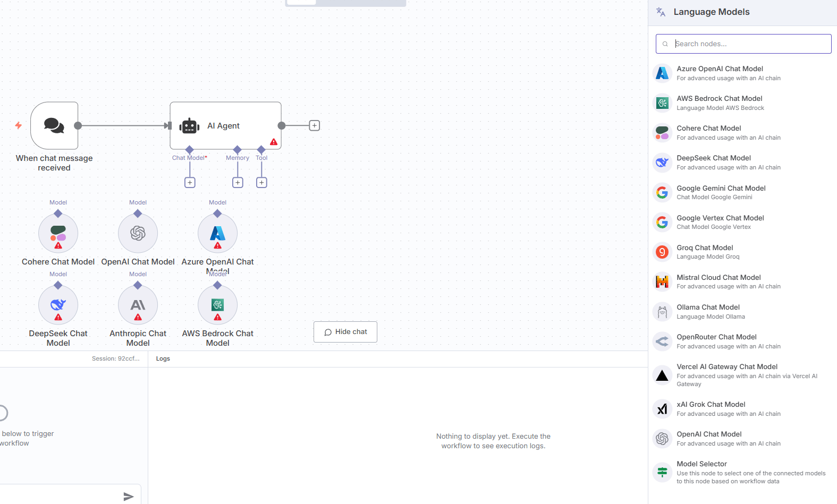
Task: Click 'When chat message received' node label
Action: 54,163
